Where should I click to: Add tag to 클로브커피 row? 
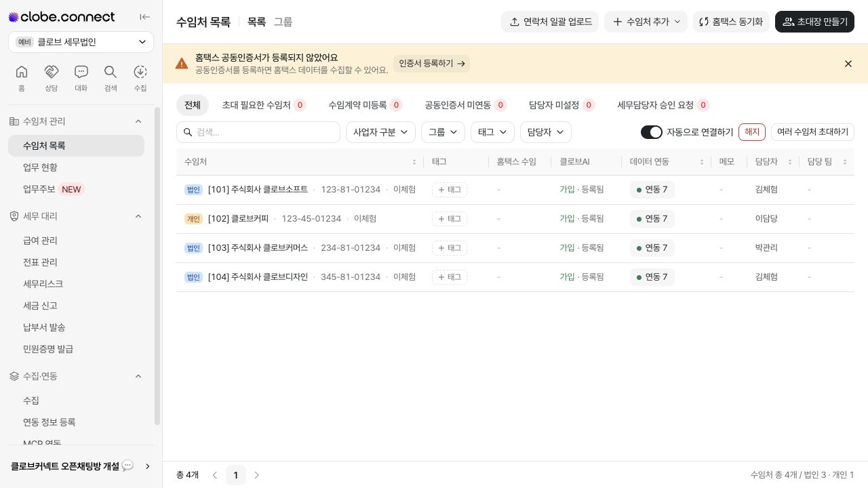[450, 219]
